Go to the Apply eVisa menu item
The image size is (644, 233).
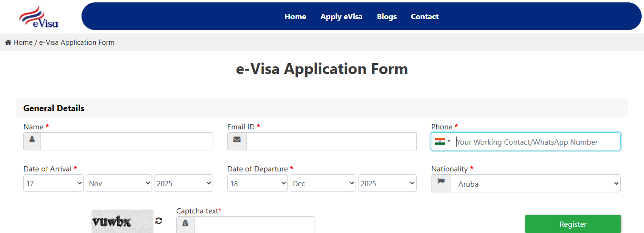pos(341,17)
